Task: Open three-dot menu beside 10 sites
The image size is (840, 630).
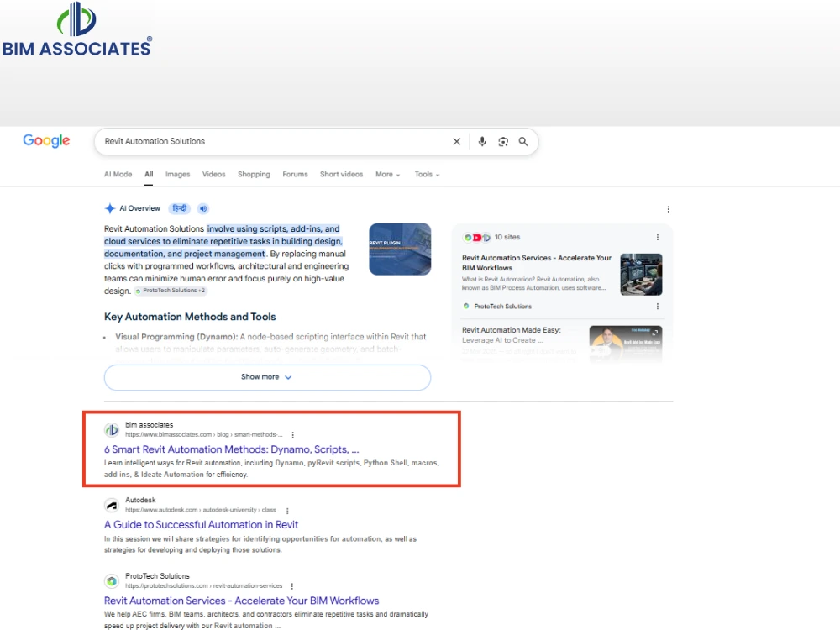Action: [658, 237]
